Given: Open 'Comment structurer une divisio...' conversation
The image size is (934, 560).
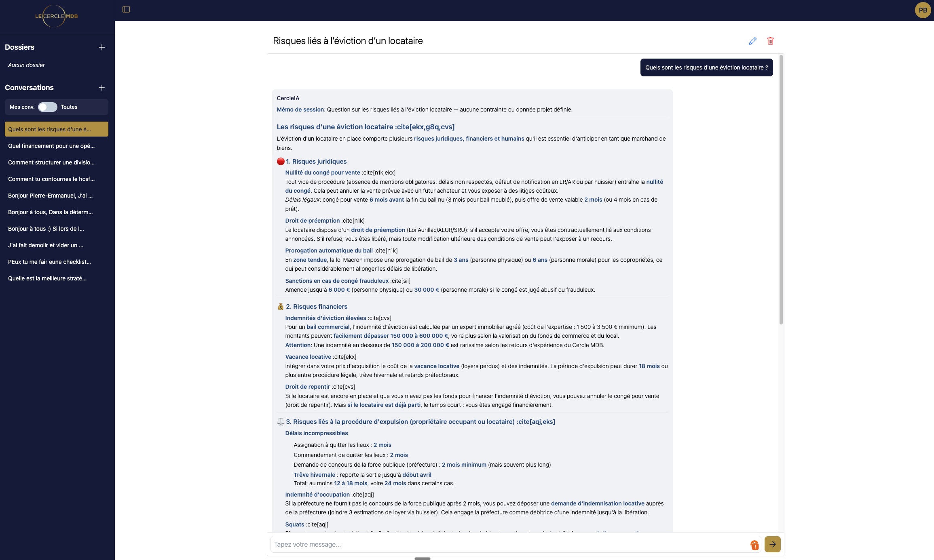Looking at the screenshot, I should 51,162.
